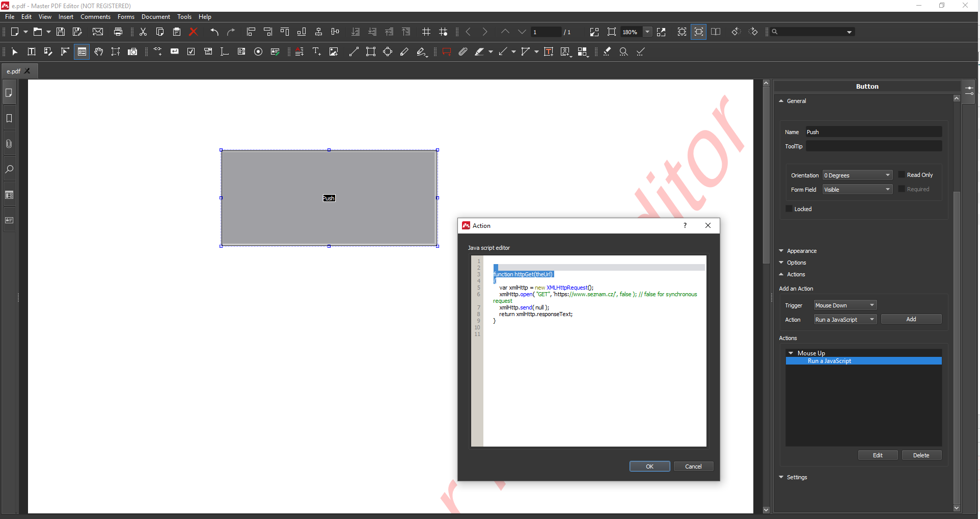Screen dimensions: 980x519
Task: Click the Rotate page clockwise icon
Action: point(753,32)
